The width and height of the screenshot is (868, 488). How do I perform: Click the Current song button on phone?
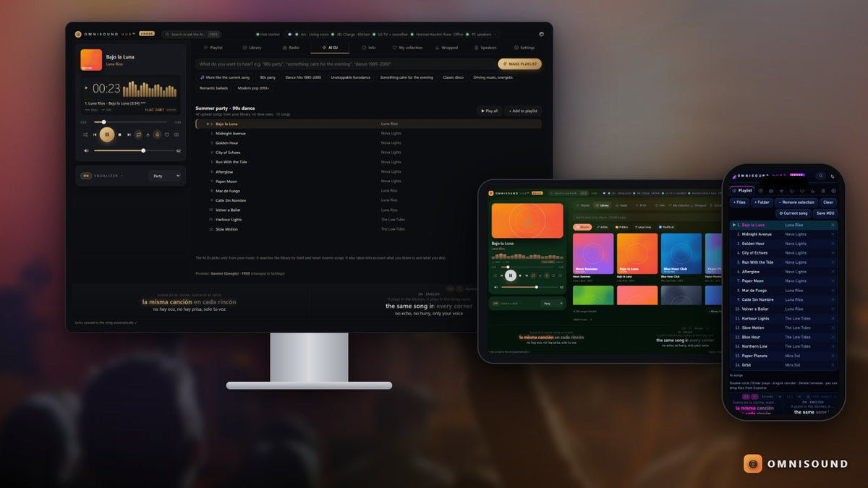(793, 213)
